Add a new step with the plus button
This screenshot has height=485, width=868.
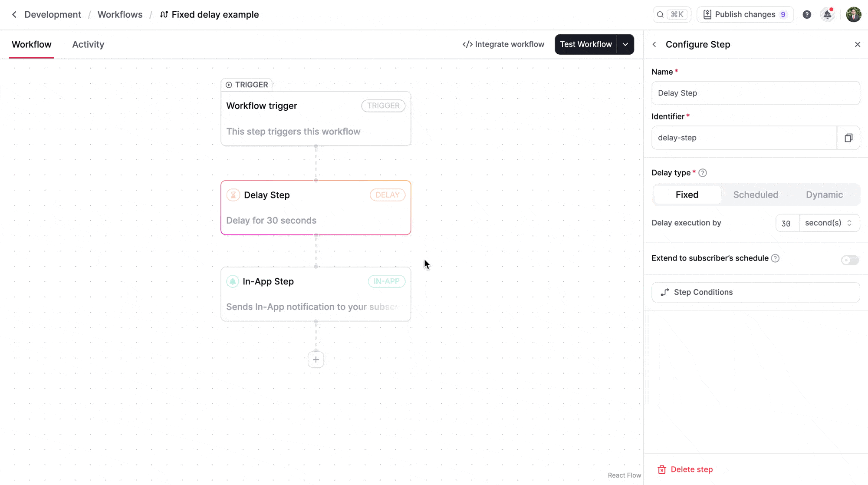pyautogui.click(x=316, y=359)
